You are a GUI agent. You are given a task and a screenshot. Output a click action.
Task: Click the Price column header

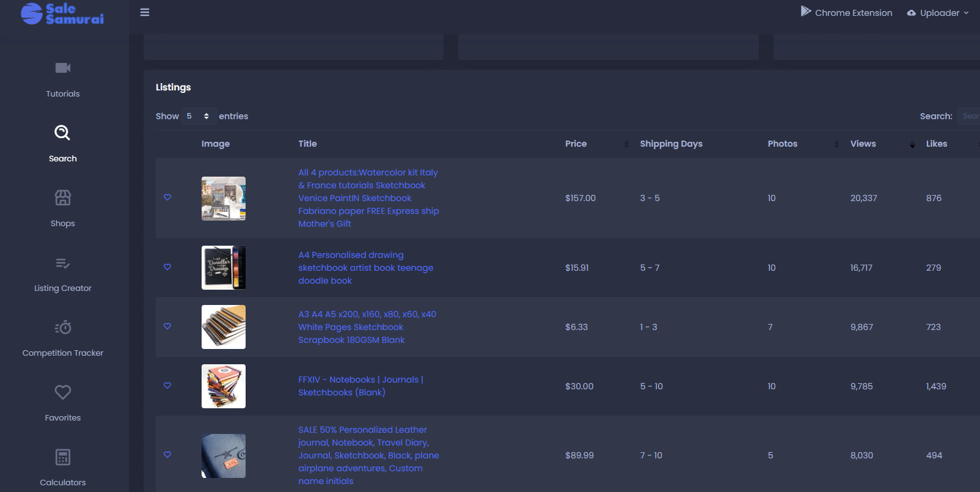pos(576,144)
